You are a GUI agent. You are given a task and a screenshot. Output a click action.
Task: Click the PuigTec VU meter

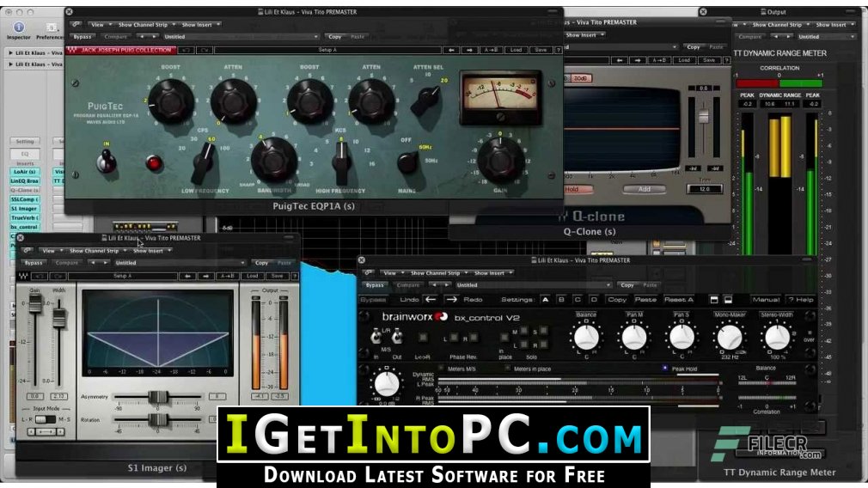[500, 97]
